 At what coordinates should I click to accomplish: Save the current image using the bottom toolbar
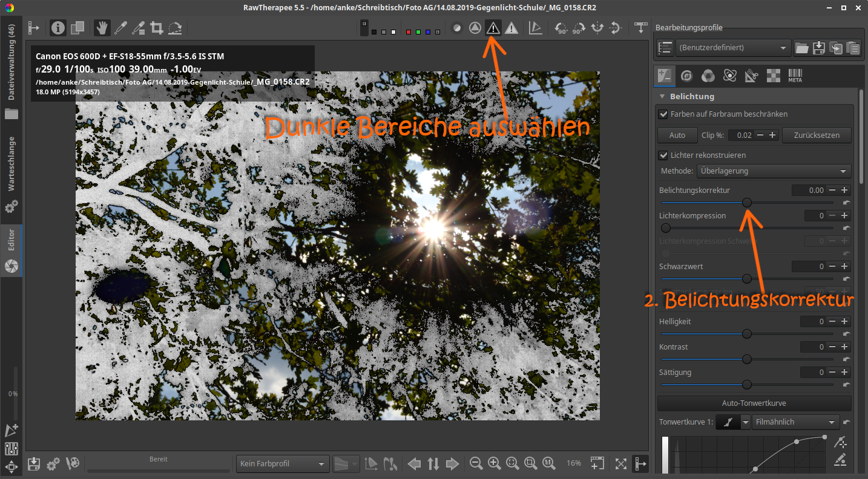pos(34,463)
